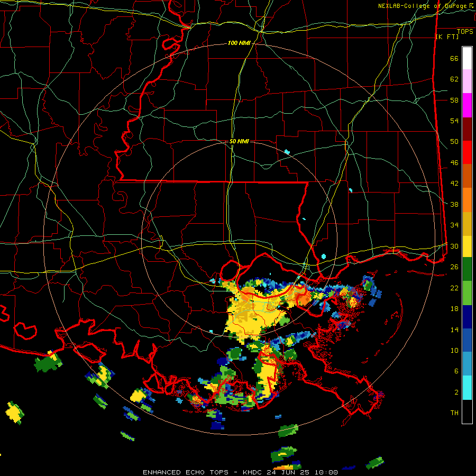Click the 'NEXLAB-College of DuPage' credit text
Viewport: 476px width, 476px height.
[423, 6]
